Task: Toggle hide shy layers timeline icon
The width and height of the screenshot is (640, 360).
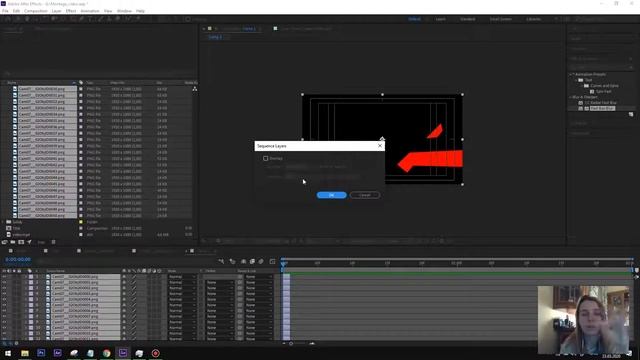Action: [243, 261]
